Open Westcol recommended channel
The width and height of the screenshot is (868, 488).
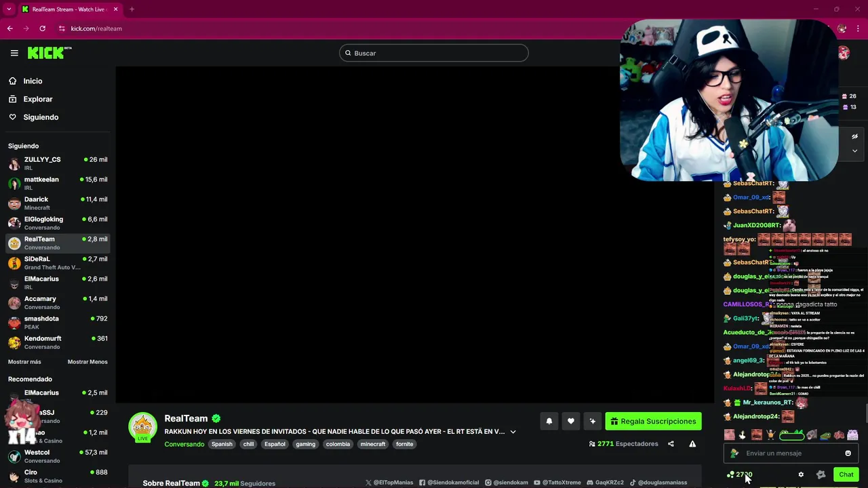coord(58,456)
